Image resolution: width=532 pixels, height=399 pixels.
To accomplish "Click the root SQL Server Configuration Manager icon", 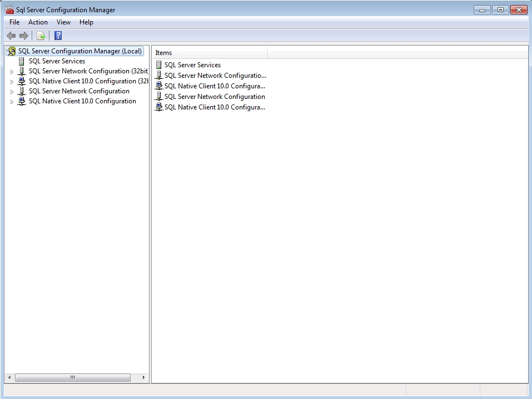I will pos(11,51).
